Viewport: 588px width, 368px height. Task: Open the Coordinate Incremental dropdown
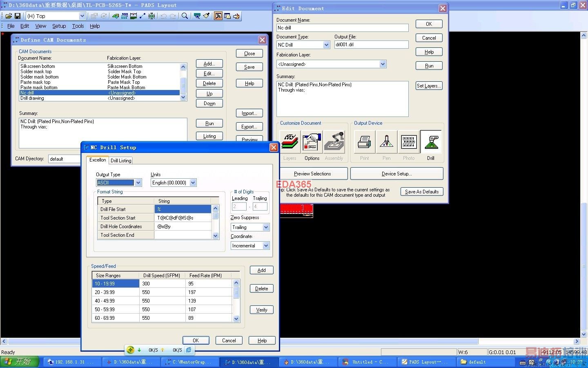(x=266, y=246)
